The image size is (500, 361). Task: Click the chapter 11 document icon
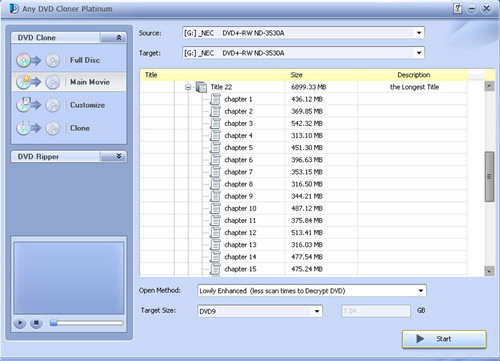[215, 221]
